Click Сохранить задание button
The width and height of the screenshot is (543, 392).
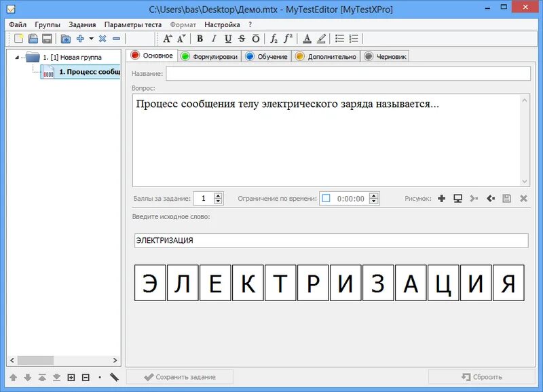tap(180, 377)
